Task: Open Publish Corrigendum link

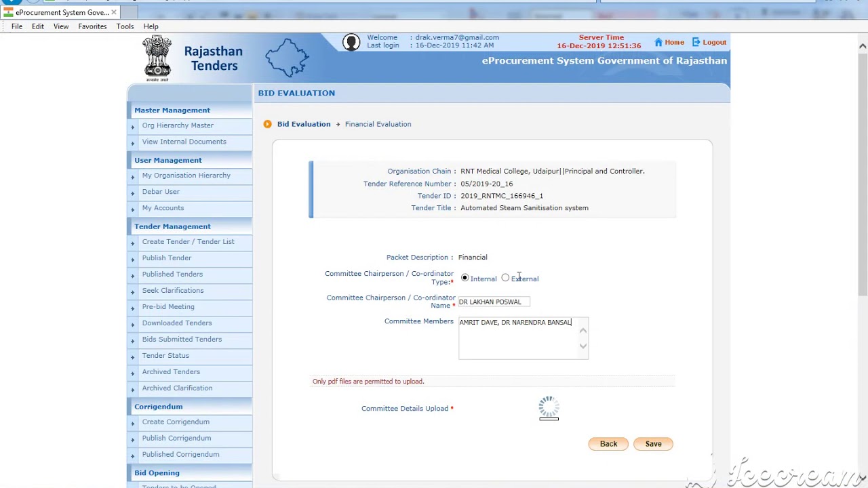Action: (x=176, y=439)
